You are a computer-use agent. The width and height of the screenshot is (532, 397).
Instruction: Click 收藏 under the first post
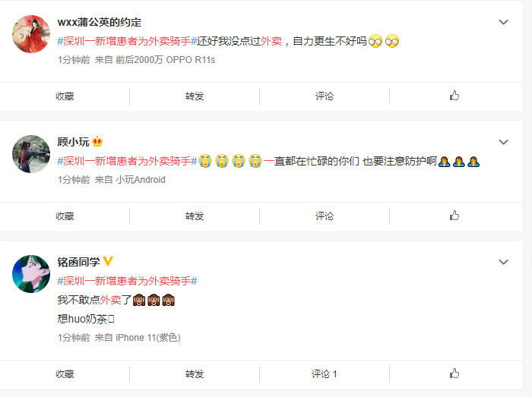click(x=65, y=96)
